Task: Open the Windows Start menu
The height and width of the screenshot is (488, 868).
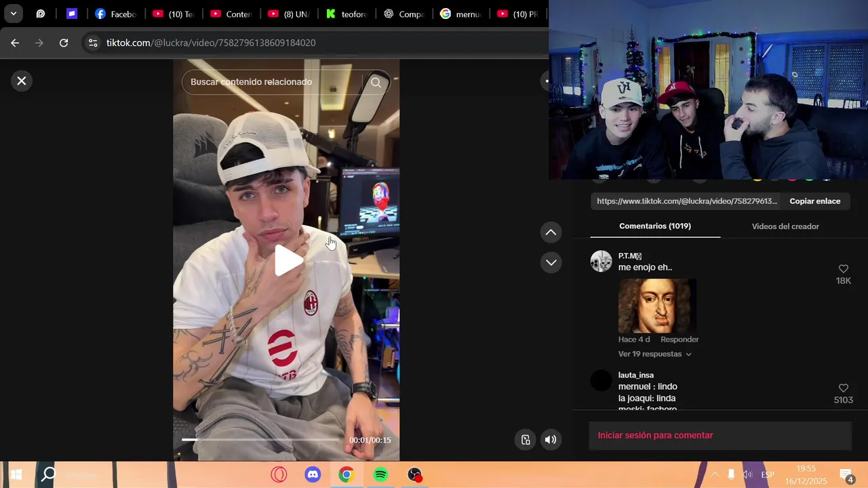Action: click(16, 475)
